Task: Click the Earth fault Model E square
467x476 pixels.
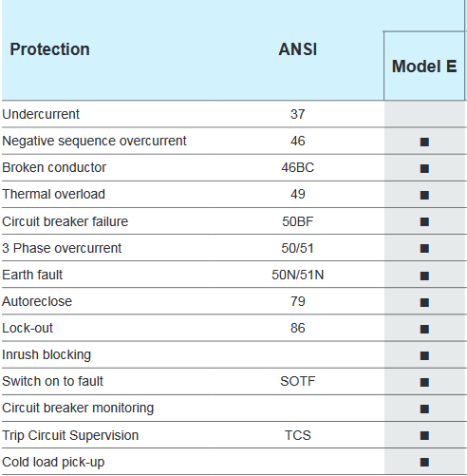Action: coord(424,276)
